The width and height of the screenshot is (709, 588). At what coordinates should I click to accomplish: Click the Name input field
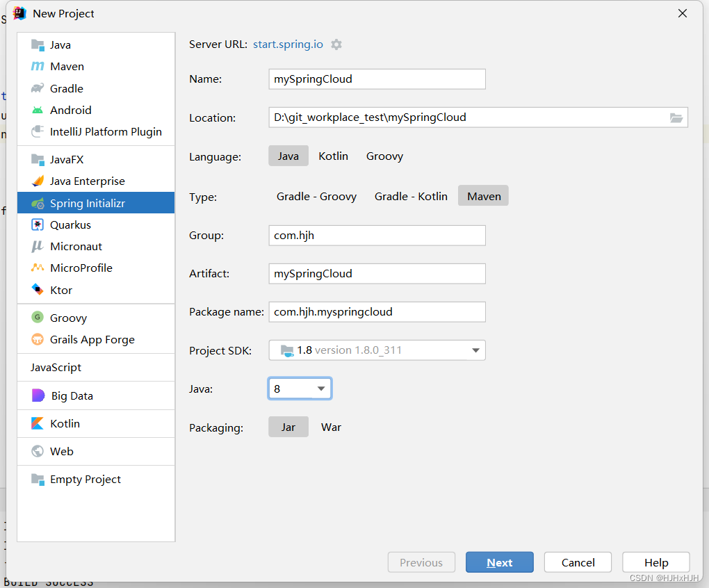pyautogui.click(x=377, y=79)
